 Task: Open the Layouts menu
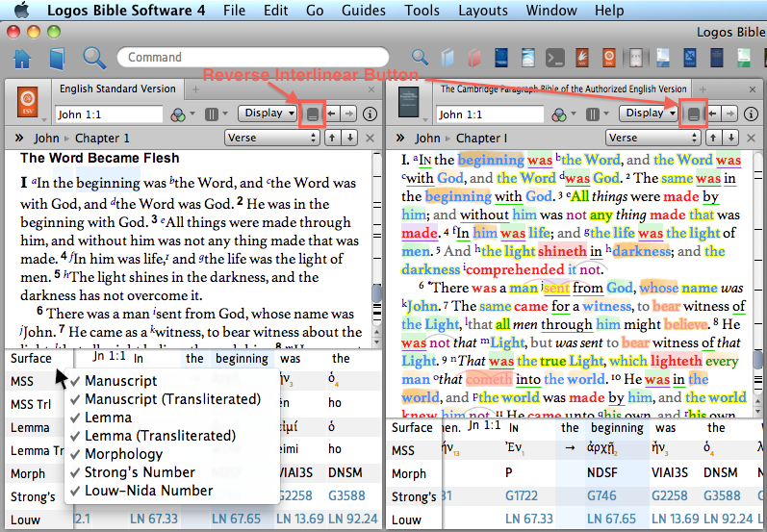click(x=483, y=11)
